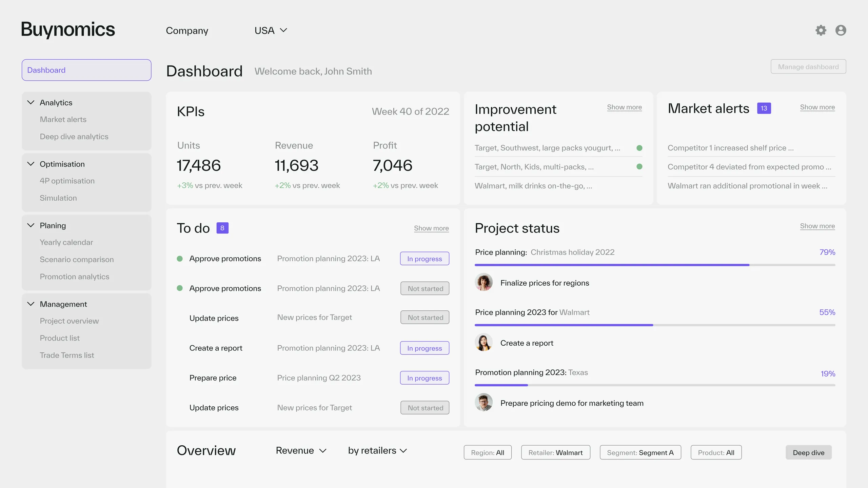Click green status dot for Target Southwest item

coord(639,148)
